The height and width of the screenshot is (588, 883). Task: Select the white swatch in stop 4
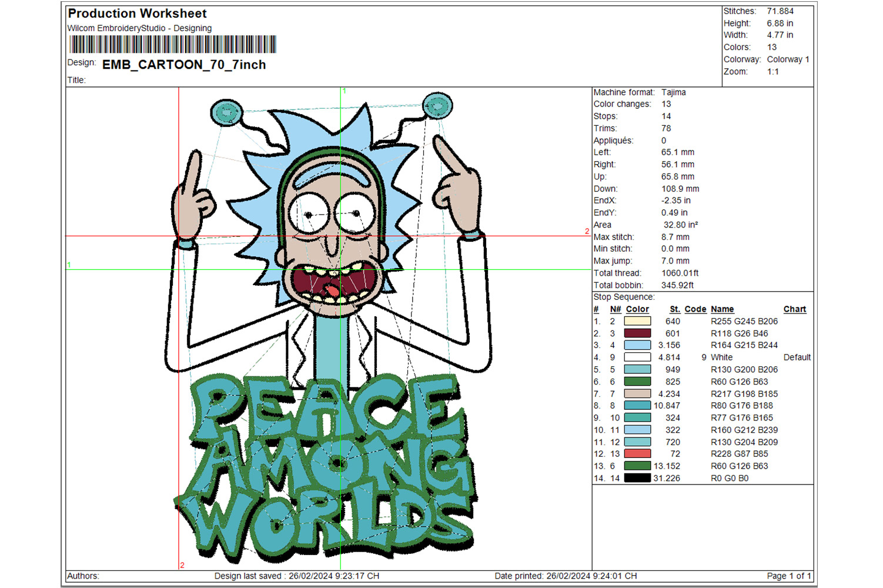637,358
